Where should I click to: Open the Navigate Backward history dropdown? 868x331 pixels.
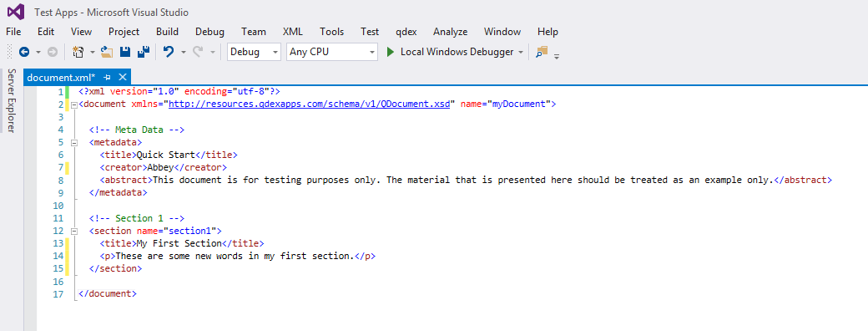pos(38,52)
